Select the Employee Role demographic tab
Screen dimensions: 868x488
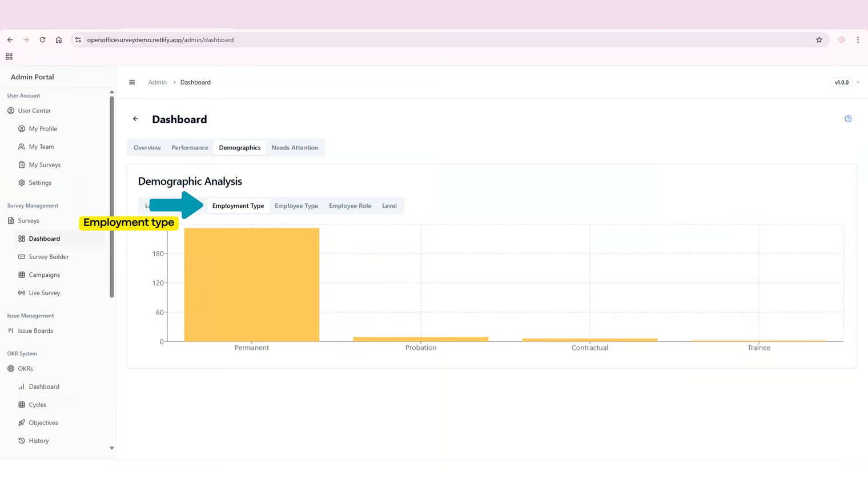(349, 206)
